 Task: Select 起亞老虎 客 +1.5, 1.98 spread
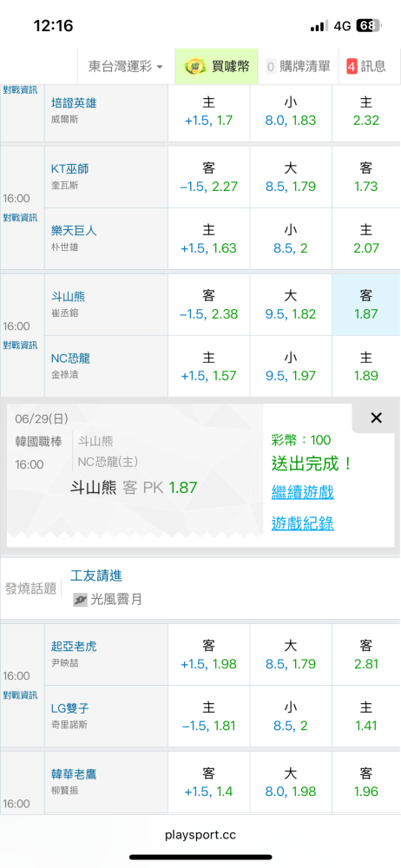point(209,654)
